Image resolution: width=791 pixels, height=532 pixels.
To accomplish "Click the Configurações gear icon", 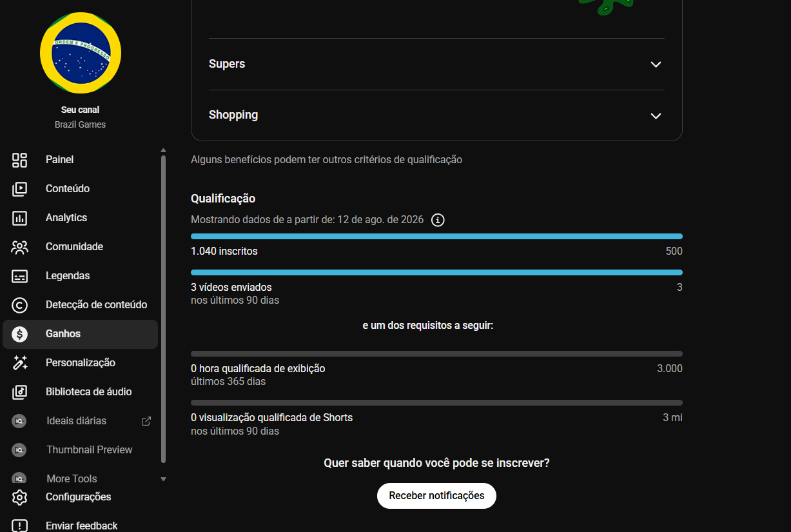I will point(20,497).
